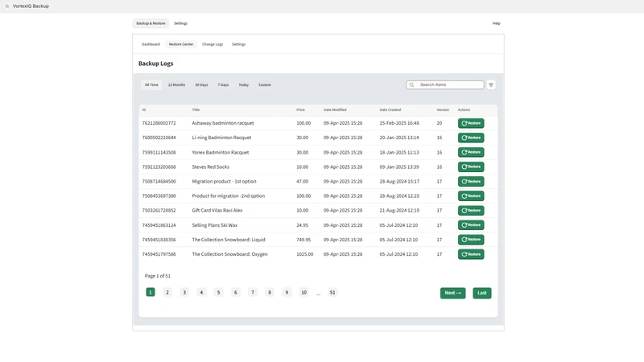
Task: Open page 5 in pagination
Action: 218,292
